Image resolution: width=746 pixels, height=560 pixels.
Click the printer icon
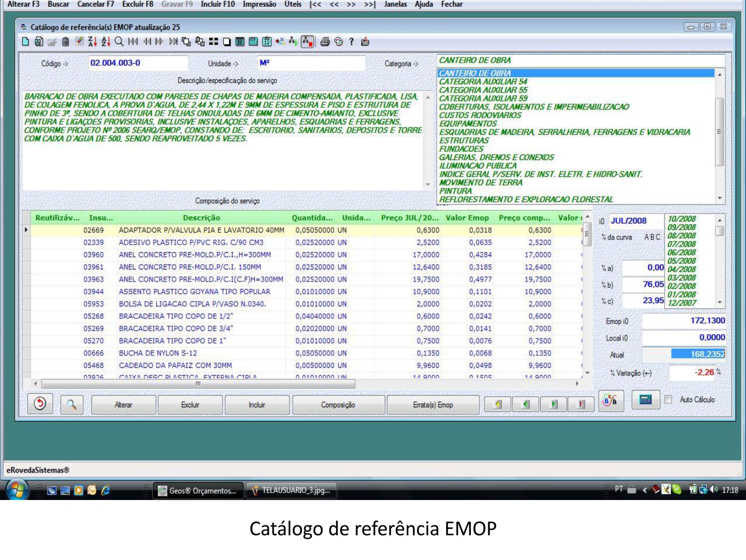point(325,42)
